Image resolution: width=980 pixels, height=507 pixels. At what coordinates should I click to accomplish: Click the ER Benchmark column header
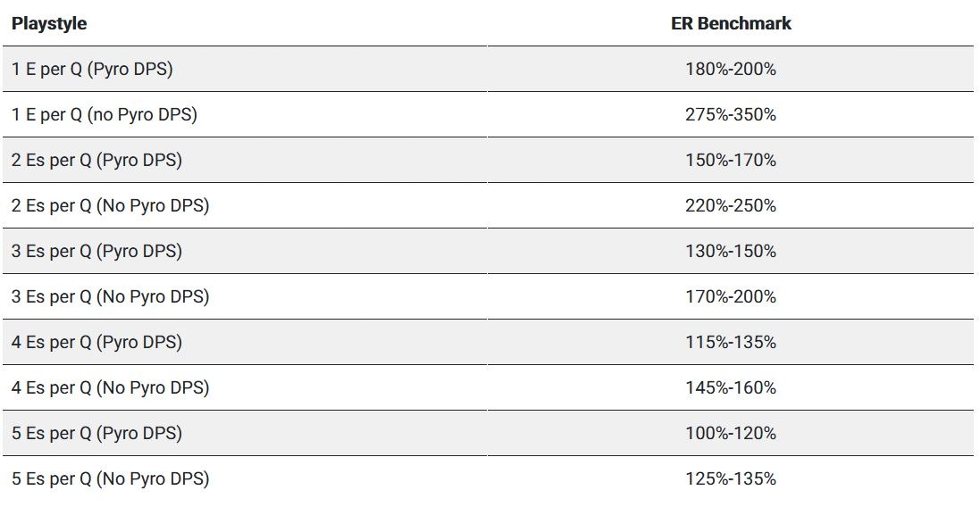click(731, 24)
